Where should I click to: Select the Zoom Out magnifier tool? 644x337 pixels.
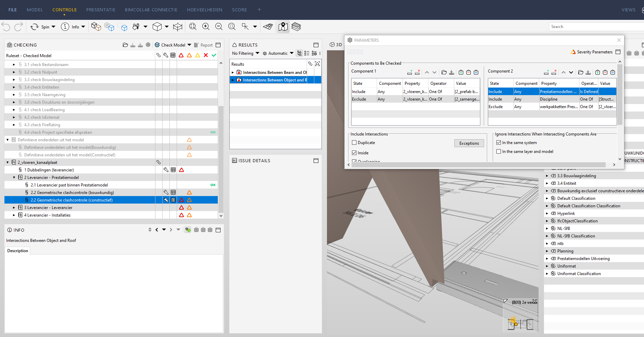click(x=219, y=27)
